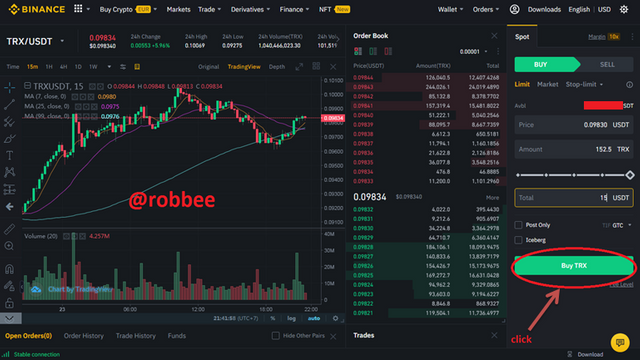The height and width of the screenshot is (360, 640).
Task: Select the ruler measure tool
Action: pos(9,229)
